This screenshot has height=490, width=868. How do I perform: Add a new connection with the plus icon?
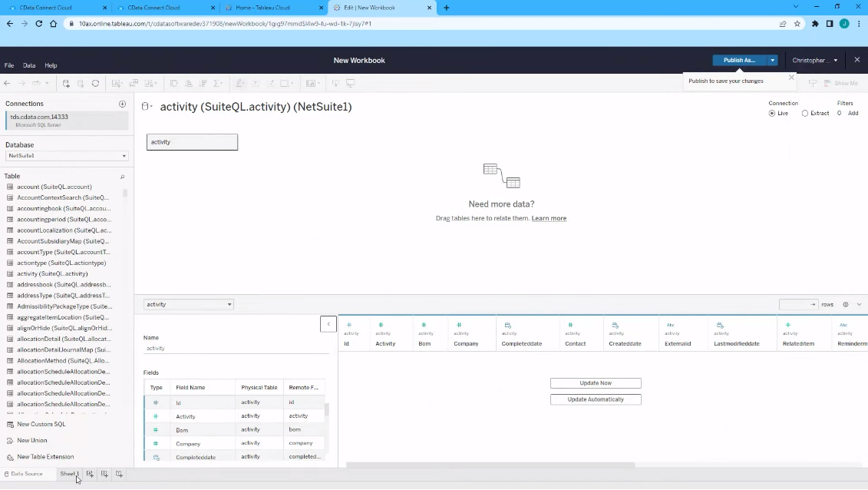click(x=122, y=104)
